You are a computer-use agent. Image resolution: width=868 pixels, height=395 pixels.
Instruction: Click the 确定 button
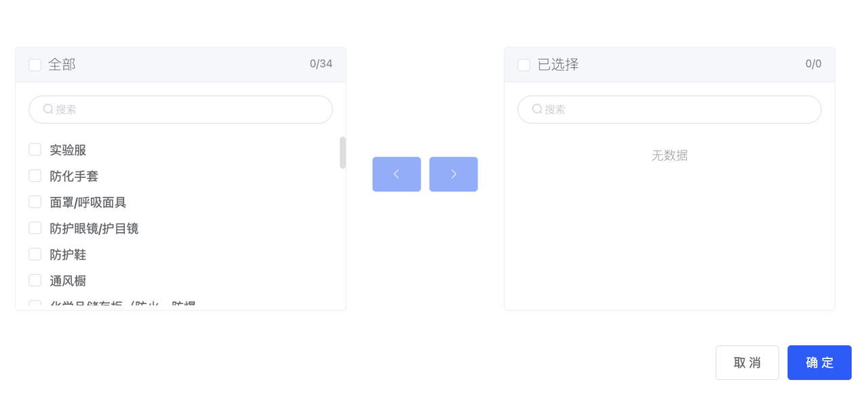click(819, 362)
